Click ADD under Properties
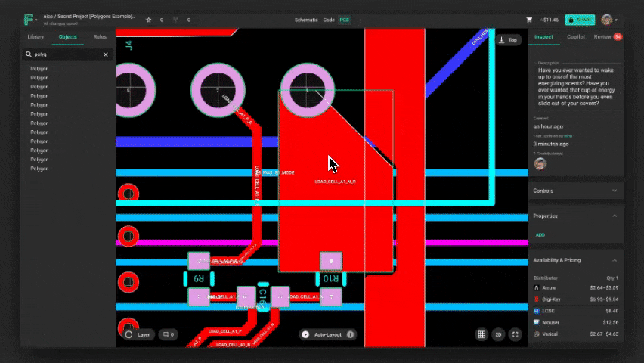Viewport: 644px width, 363px height. 540,235
